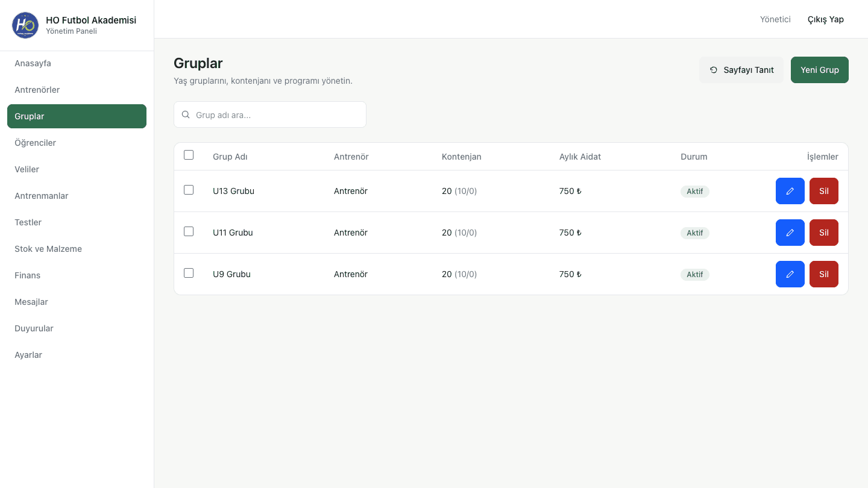Go to Mesajlar in sidebar
Viewport: 868px width, 488px height.
pos(77,302)
